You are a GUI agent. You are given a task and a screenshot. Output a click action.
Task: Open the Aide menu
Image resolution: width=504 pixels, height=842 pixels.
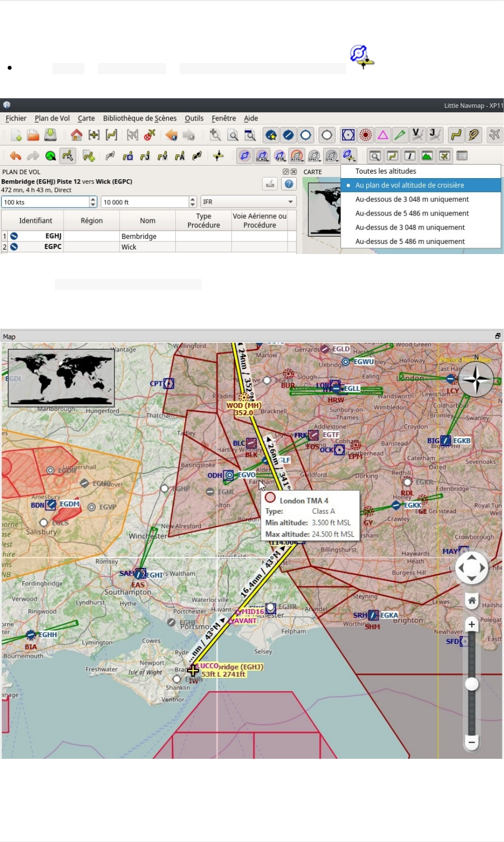click(251, 118)
